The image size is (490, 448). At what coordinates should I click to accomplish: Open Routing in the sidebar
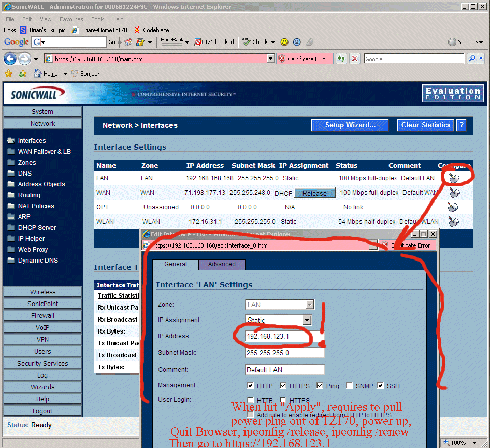tap(29, 195)
